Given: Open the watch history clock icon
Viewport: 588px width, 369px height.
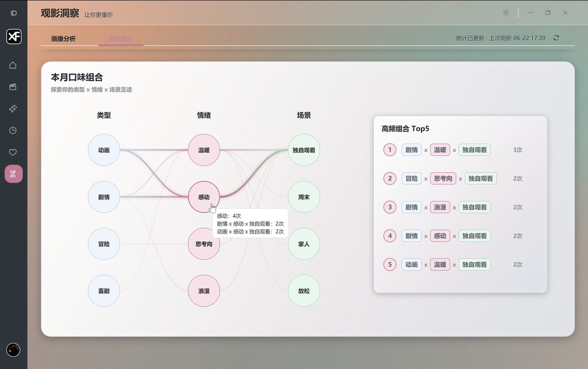Looking at the screenshot, I should pos(13,131).
